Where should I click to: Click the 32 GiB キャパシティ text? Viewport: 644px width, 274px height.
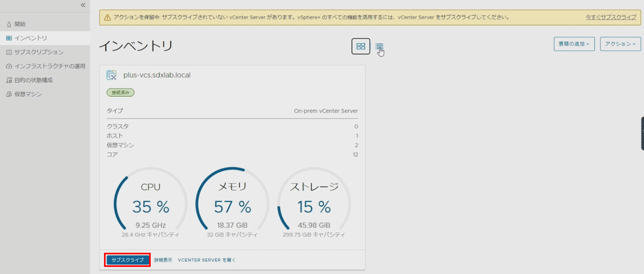coord(232,235)
